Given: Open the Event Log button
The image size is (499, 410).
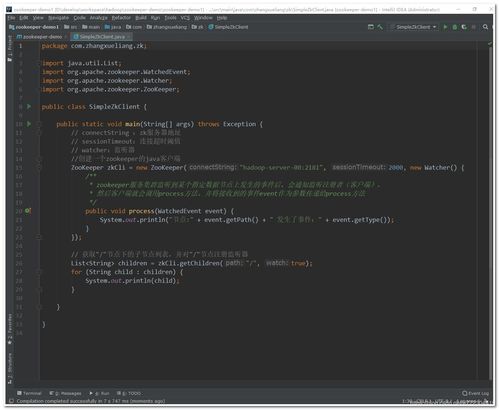Looking at the screenshot, I should (x=476, y=393).
